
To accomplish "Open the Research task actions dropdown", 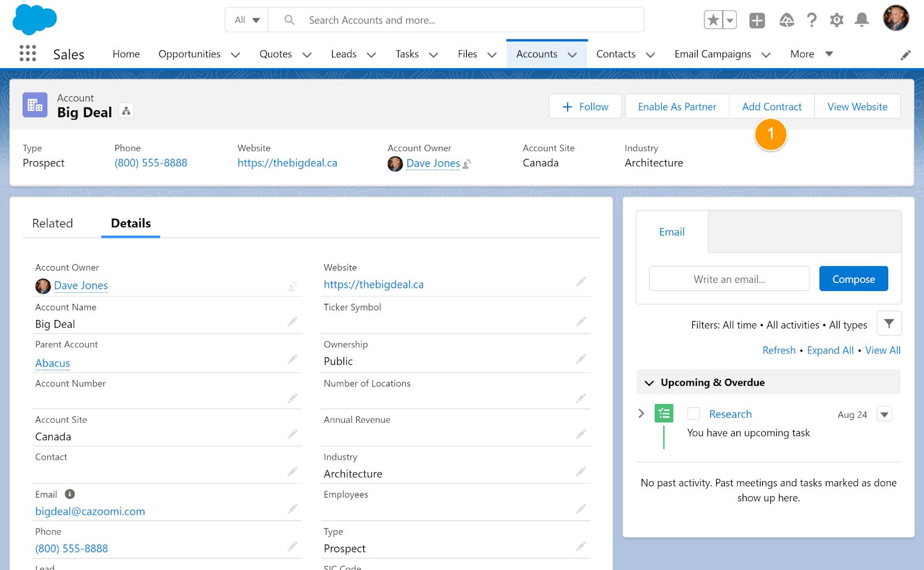I will pyautogui.click(x=884, y=414).
